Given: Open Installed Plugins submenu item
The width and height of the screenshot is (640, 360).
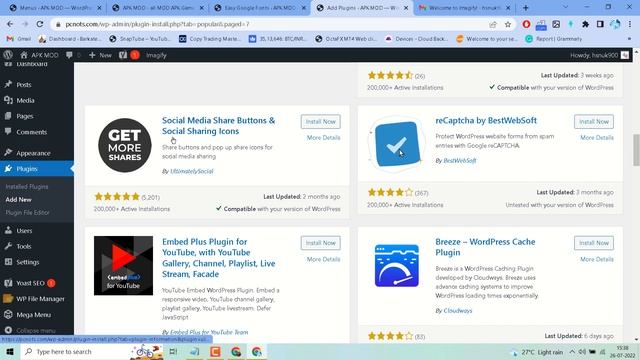Looking at the screenshot, I should (x=27, y=187).
